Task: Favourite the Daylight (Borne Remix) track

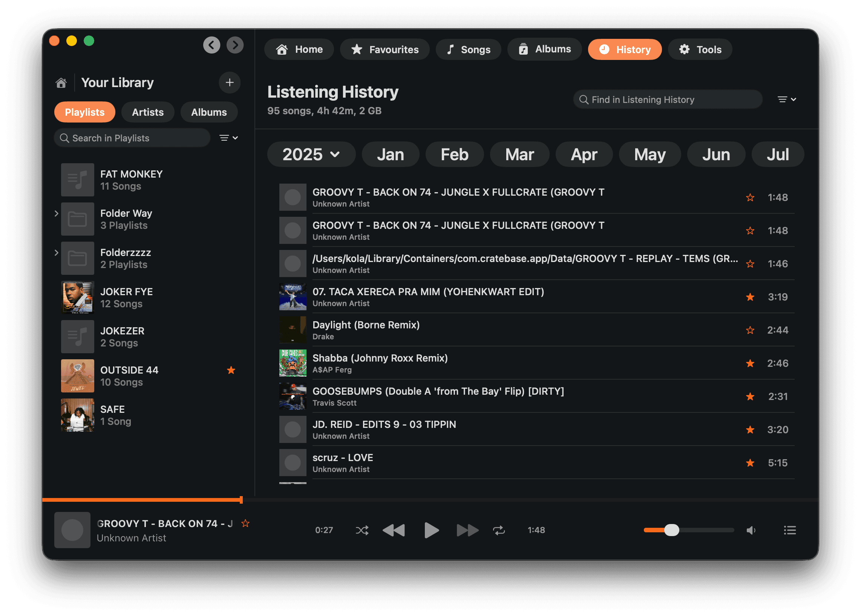Action: pos(750,330)
